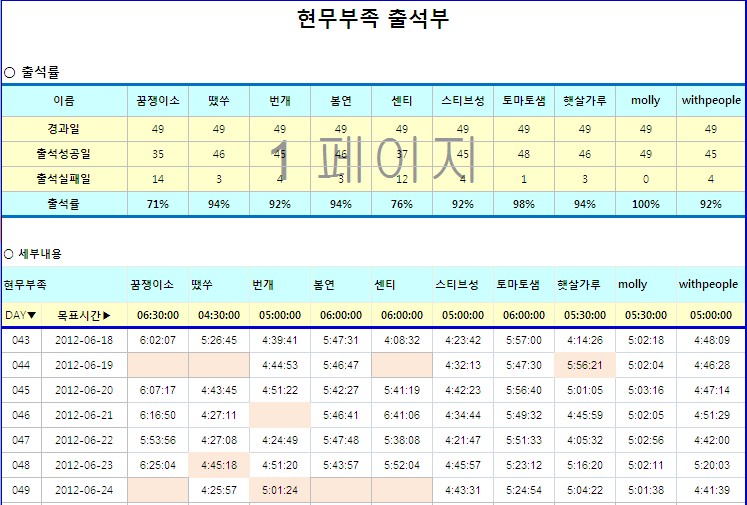Select the date 2012-06-24
This screenshot has height=505, width=747.
point(84,490)
